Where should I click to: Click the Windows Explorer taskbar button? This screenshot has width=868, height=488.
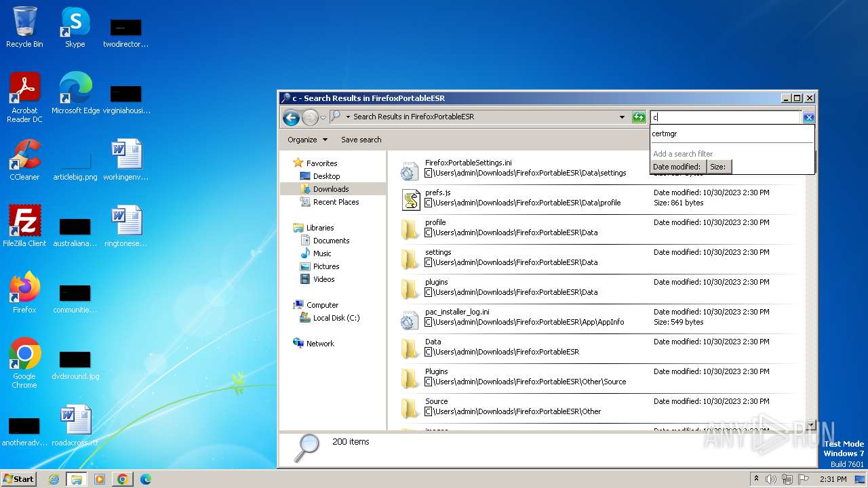click(x=76, y=479)
